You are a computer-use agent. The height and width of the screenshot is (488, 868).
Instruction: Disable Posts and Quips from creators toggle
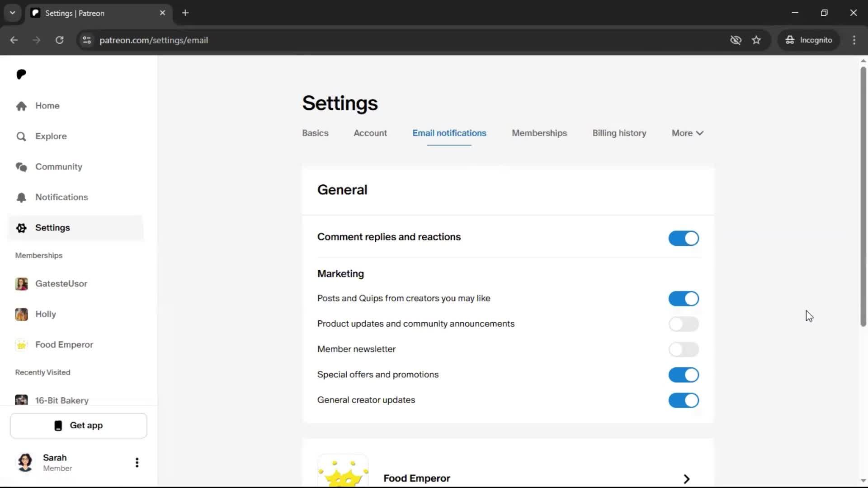click(684, 299)
